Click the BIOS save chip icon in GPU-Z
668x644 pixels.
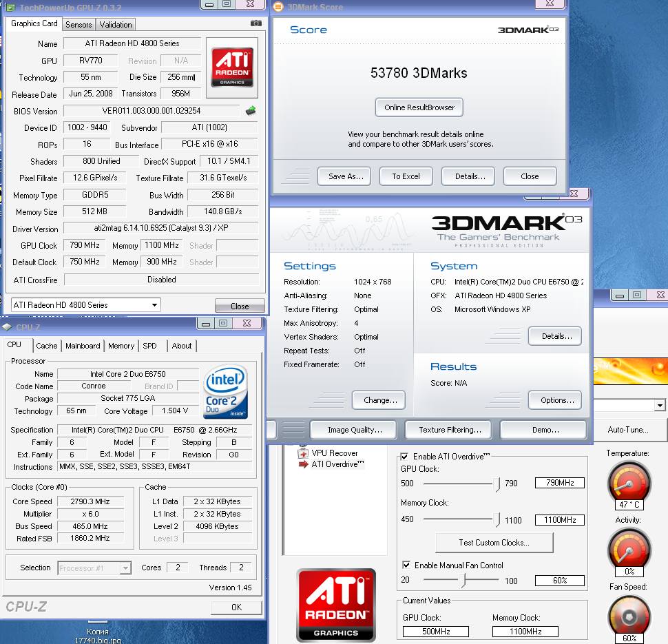(251, 111)
